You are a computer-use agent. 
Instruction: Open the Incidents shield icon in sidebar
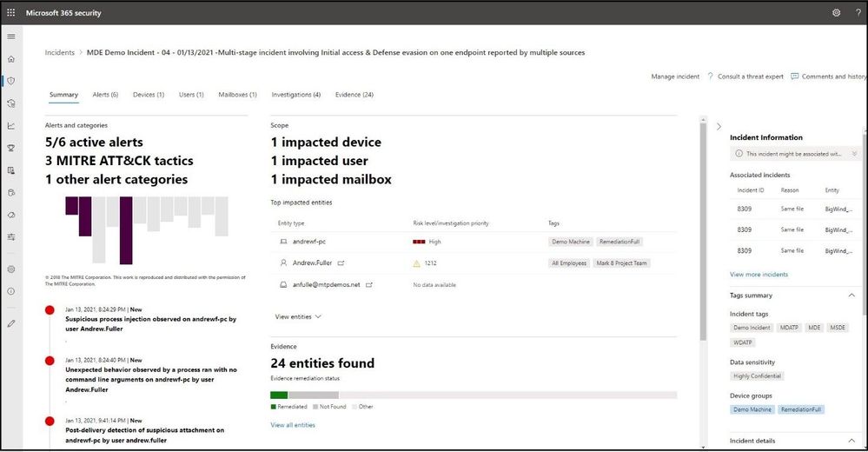pos(11,81)
